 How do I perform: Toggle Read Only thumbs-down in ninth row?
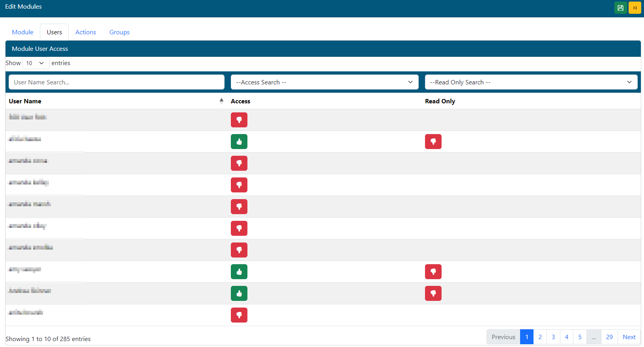[433, 293]
